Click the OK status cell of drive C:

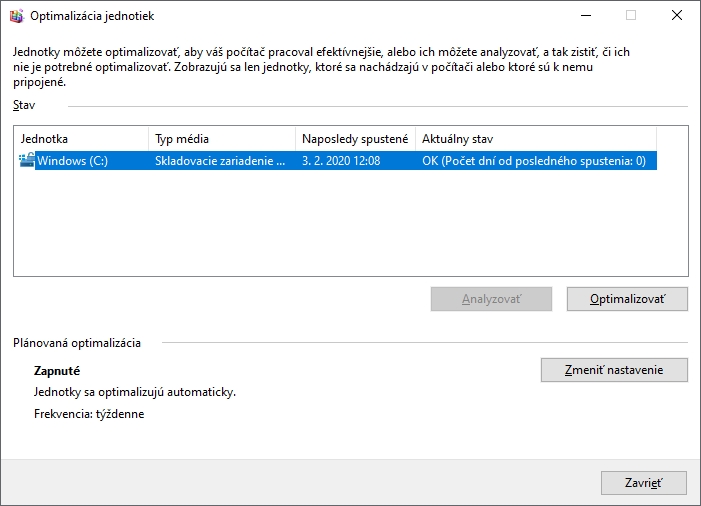click(x=533, y=160)
